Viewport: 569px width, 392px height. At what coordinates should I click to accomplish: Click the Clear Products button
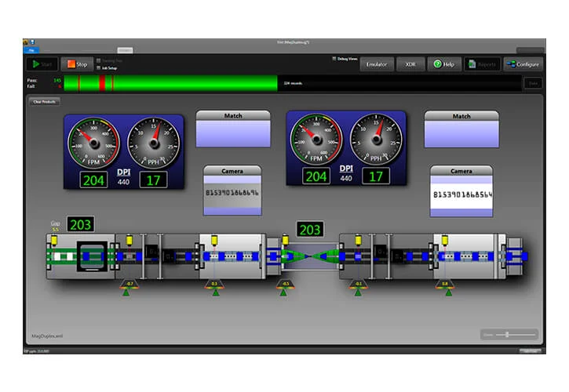(44, 102)
